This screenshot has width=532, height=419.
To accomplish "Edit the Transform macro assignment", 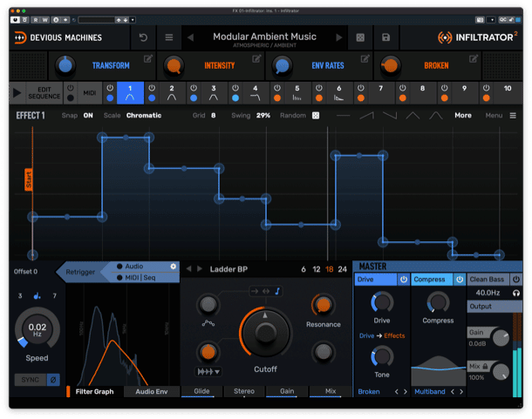I will point(148,58).
